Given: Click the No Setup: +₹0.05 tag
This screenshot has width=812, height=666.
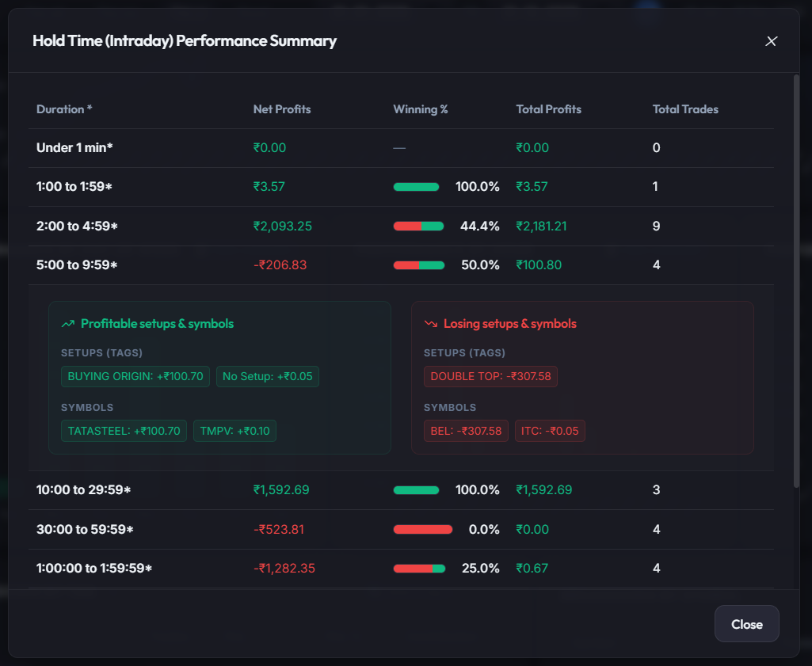Looking at the screenshot, I should [267, 376].
